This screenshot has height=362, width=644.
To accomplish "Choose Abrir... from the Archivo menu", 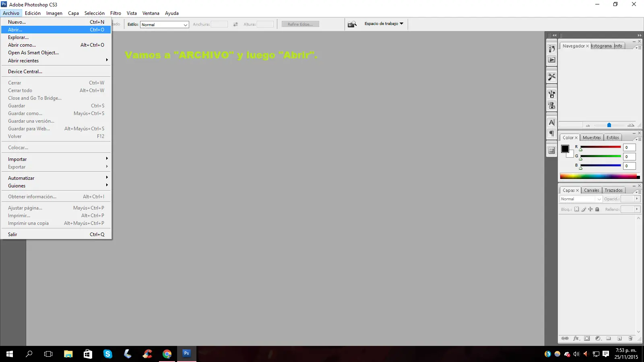I will coord(56,30).
